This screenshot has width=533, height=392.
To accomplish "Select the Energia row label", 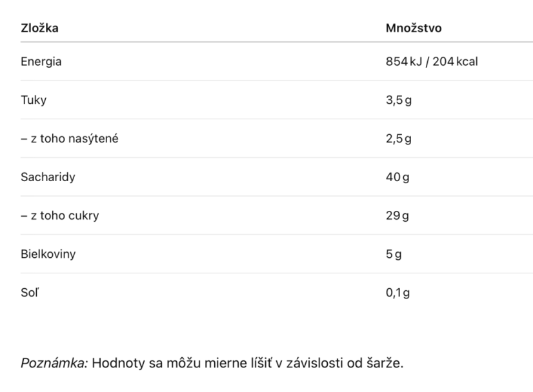I will click(x=41, y=61).
